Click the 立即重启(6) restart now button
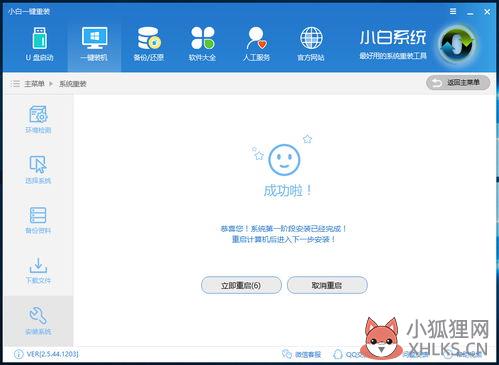499x365 pixels. (x=241, y=285)
